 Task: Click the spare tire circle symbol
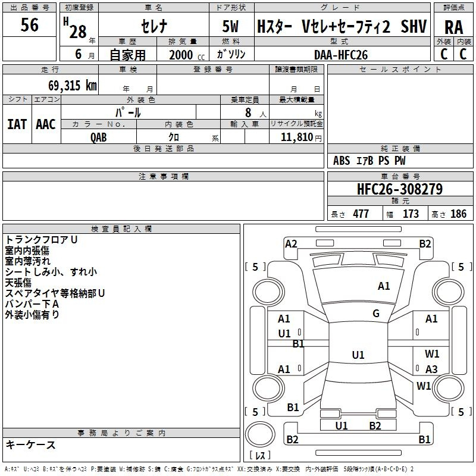tap(260, 434)
